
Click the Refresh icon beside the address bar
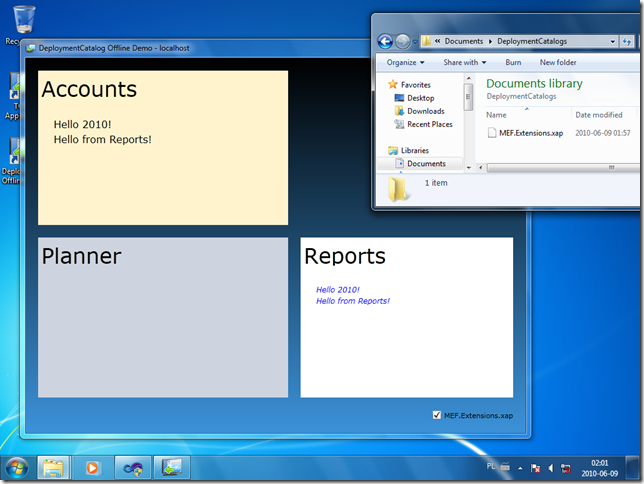tap(627, 41)
